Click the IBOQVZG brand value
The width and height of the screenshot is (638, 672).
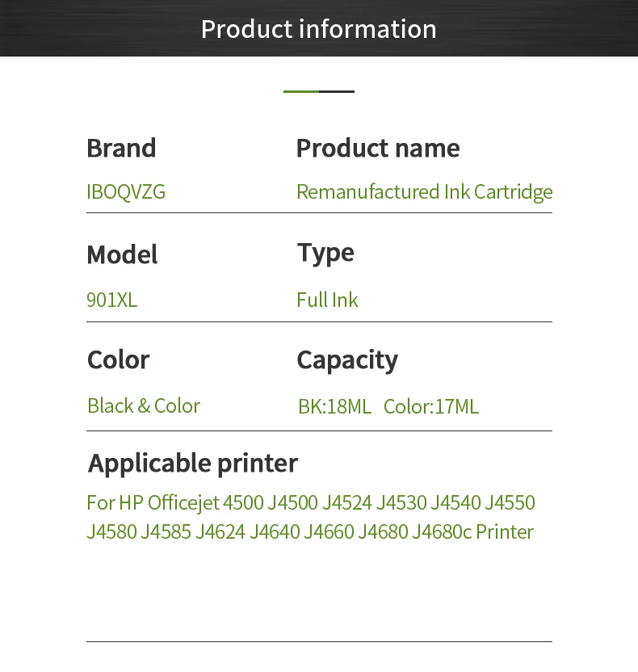(x=126, y=191)
